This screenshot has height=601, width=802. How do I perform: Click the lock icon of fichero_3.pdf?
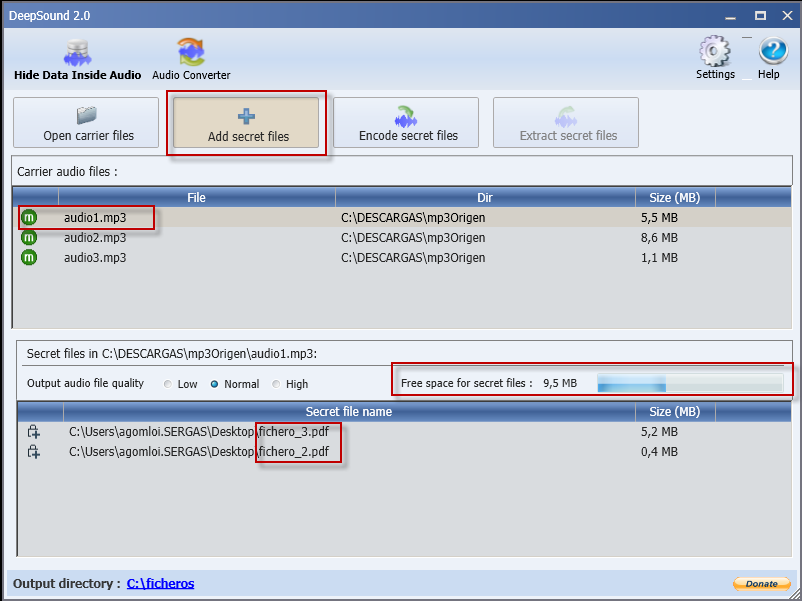[x=34, y=432]
